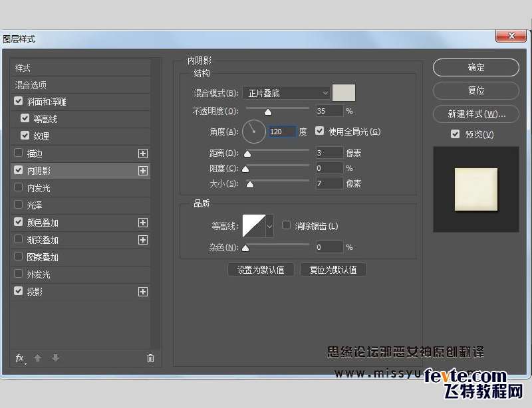The width and height of the screenshot is (532, 408).
Task: Enable 消除锯齿 checkbox
Action: pos(286,225)
